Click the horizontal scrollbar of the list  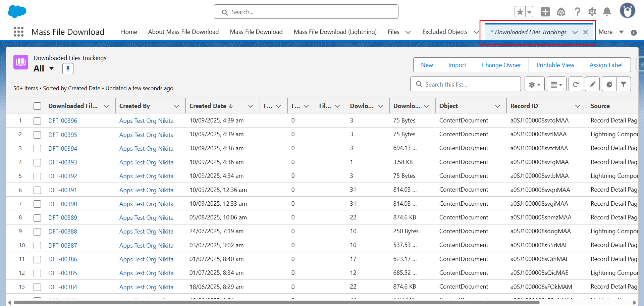pos(276,303)
